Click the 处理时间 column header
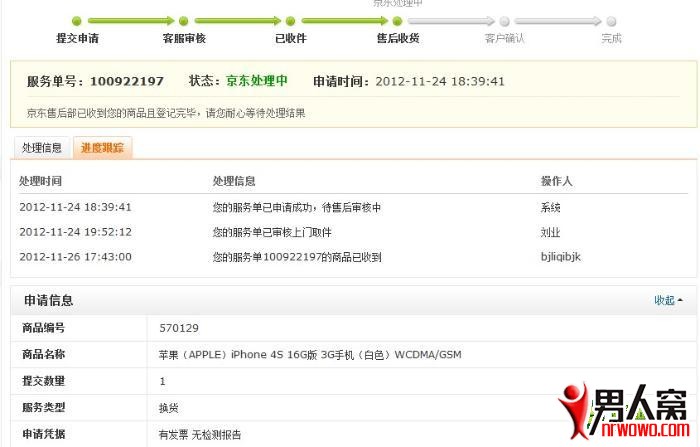This screenshot has height=447, width=700. [41, 181]
